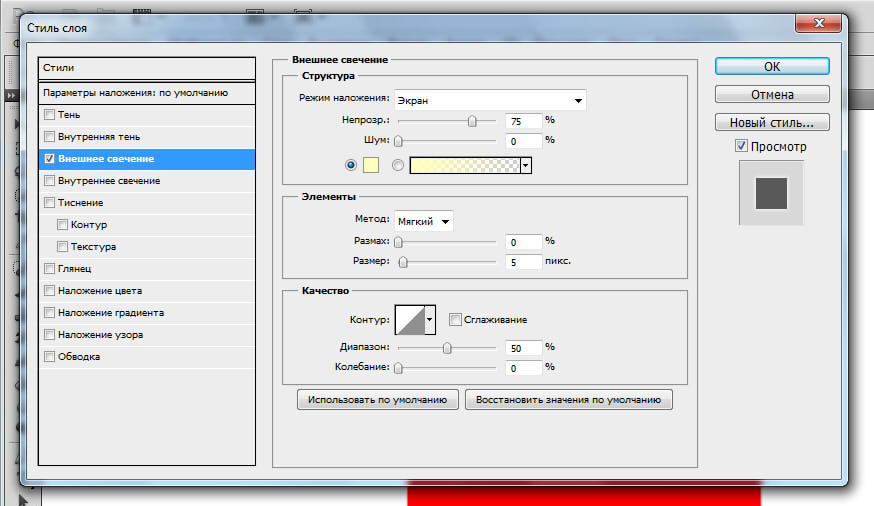This screenshot has width=874, height=506.
Task: Open the Режим наложения dropdown
Action: [x=490, y=100]
